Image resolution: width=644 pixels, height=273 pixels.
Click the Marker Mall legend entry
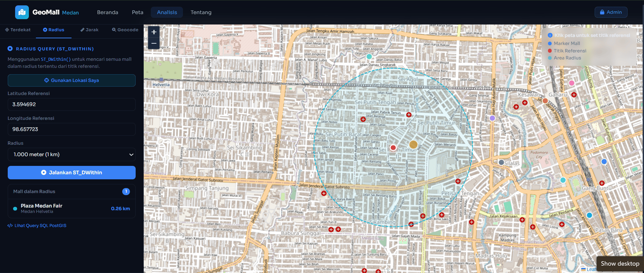coord(564,43)
